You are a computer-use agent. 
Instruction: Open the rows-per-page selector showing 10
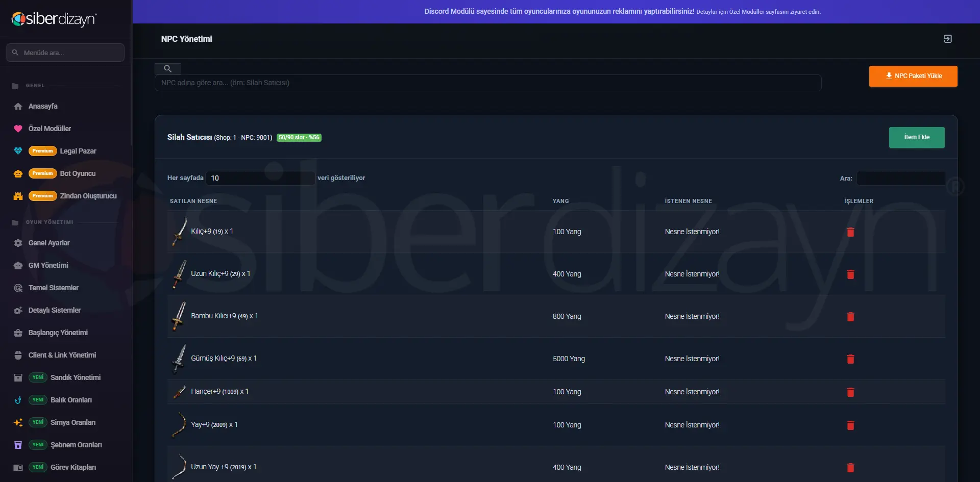pos(260,178)
